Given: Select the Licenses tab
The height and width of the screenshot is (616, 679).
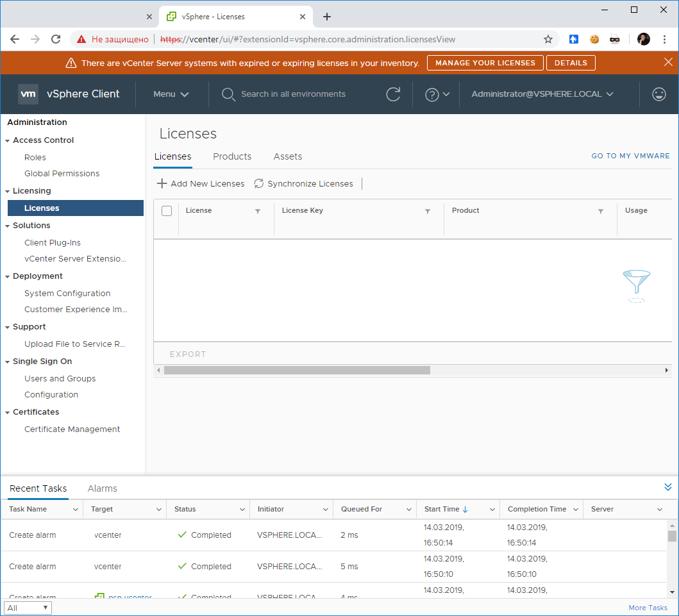Looking at the screenshot, I should [172, 156].
